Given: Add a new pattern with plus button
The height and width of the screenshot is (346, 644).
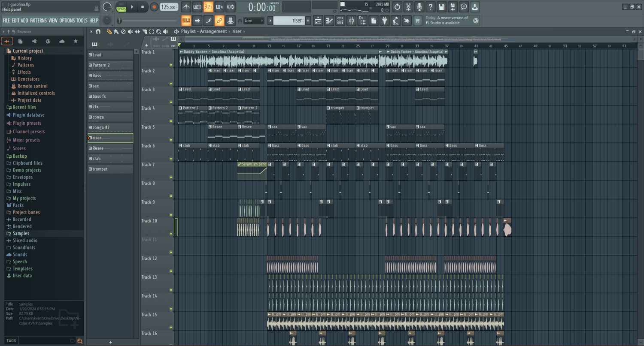Looking at the screenshot, I should (308, 21).
